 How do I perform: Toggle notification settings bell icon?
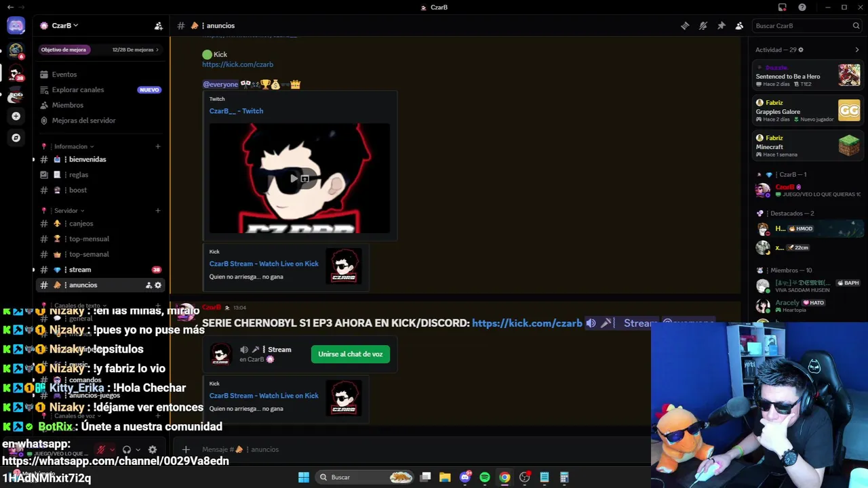tap(703, 26)
